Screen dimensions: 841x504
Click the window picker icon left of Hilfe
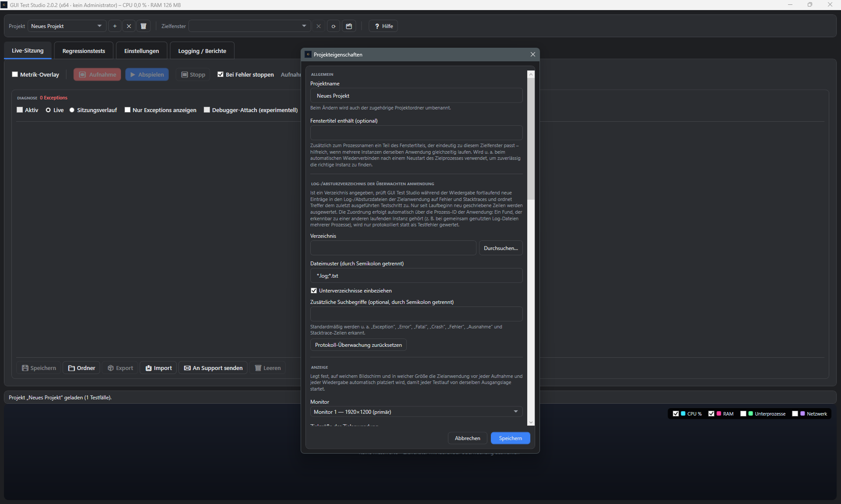coord(349,26)
